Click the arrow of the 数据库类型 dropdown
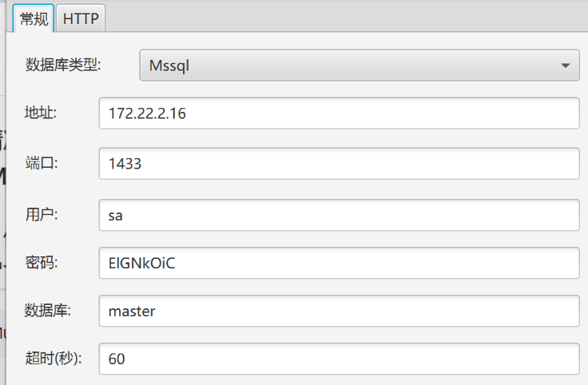 (x=565, y=65)
